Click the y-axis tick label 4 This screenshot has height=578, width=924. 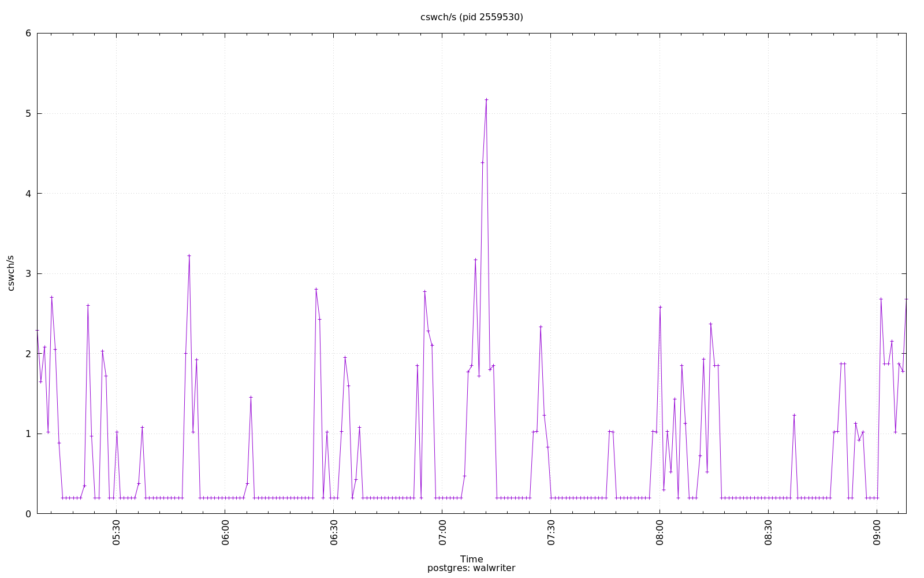coord(28,194)
